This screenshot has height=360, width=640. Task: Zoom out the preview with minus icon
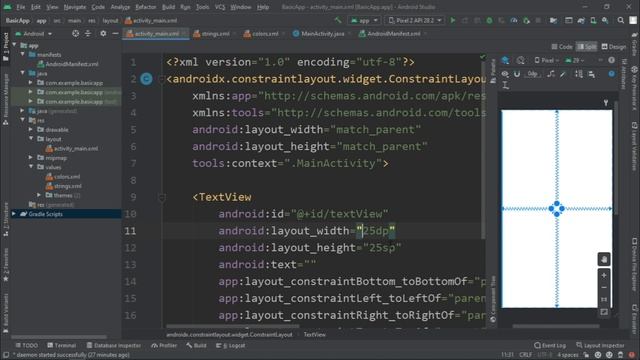[x=604, y=287]
